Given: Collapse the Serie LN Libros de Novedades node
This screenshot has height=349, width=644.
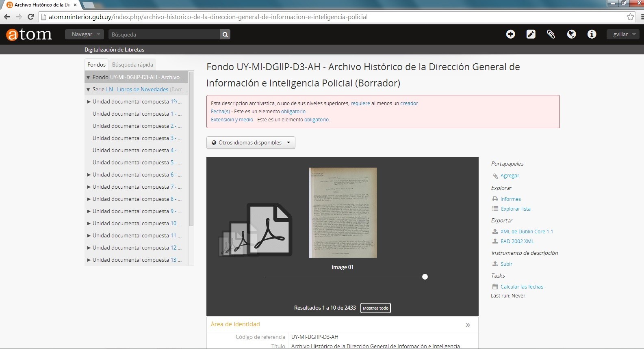Looking at the screenshot, I should point(88,90).
